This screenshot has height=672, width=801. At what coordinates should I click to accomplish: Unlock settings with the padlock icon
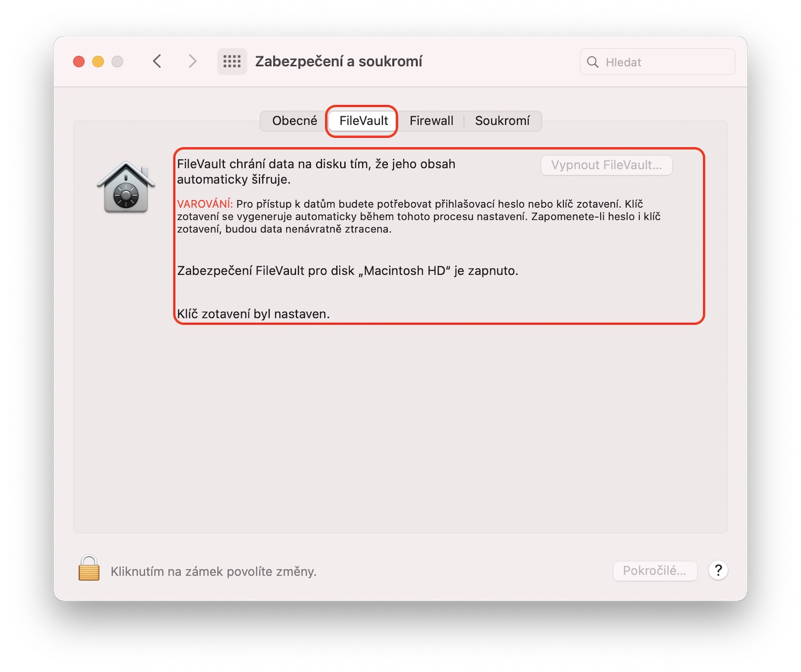[x=89, y=568]
